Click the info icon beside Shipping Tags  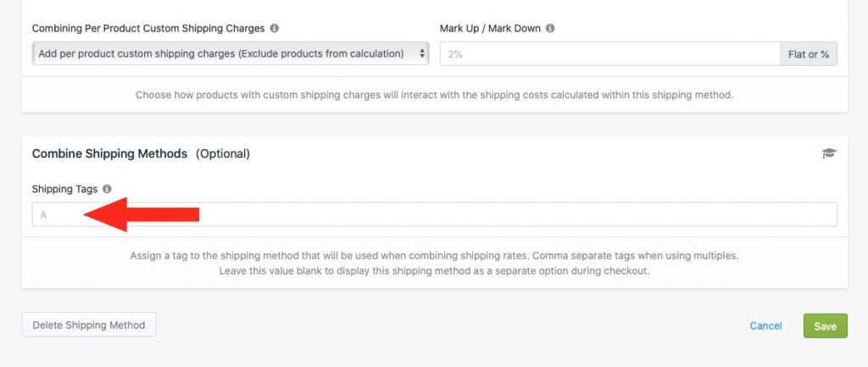107,189
